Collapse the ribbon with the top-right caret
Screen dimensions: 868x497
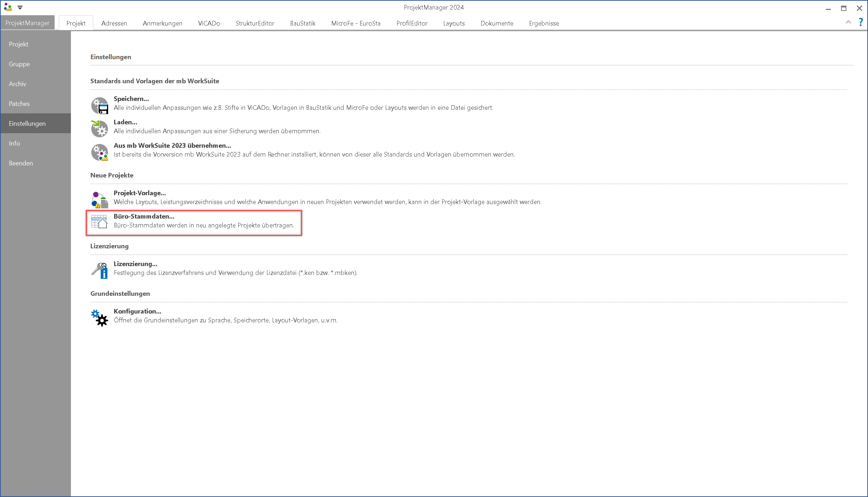[x=848, y=22]
